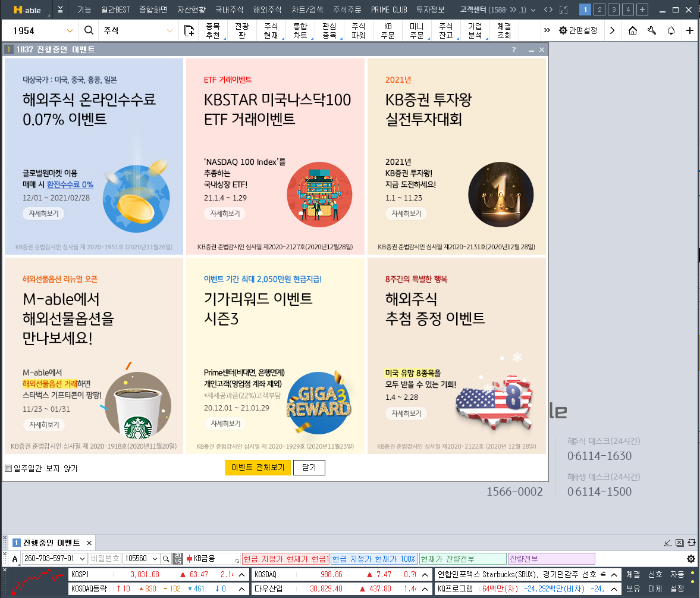
Task: Switch to virtual screen 2
Action: click(x=599, y=10)
